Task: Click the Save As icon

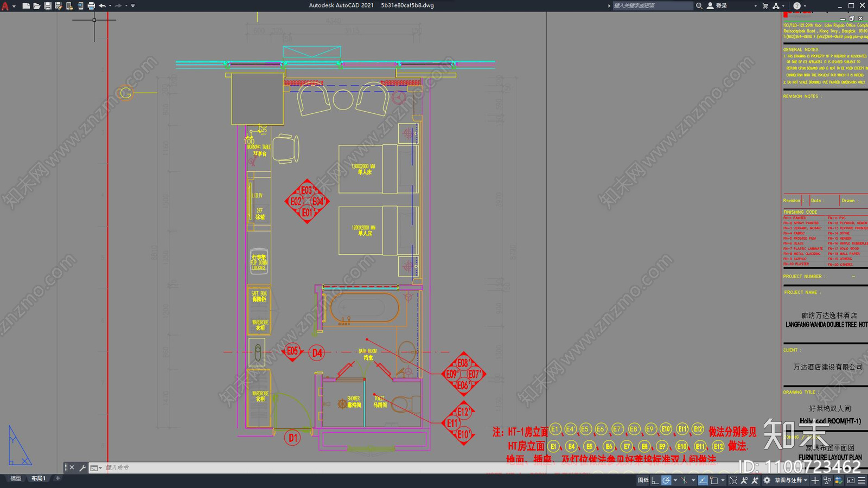Action: point(59,5)
